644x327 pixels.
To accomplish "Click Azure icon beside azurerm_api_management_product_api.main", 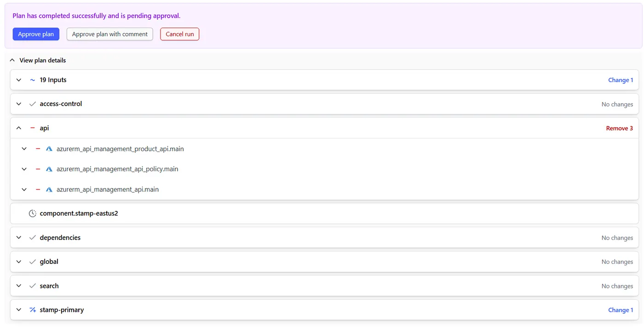I will pyautogui.click(x=49, y=149).
